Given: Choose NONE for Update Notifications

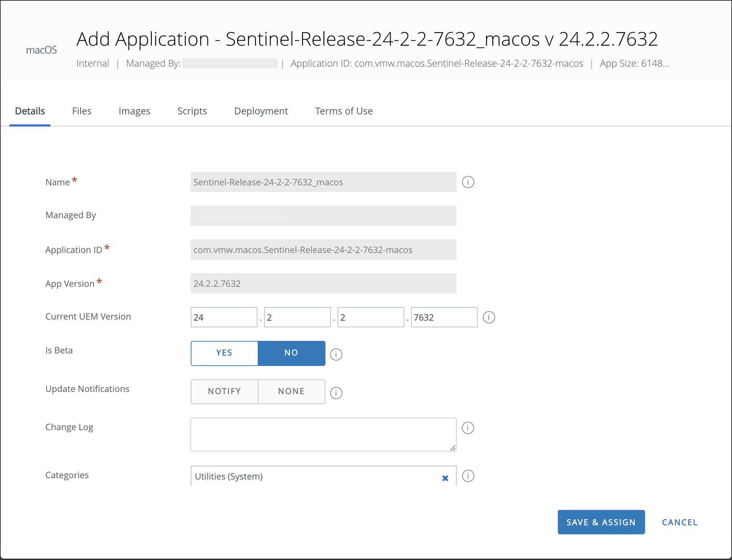Looking at the screenshot, I should pos(291,391).
